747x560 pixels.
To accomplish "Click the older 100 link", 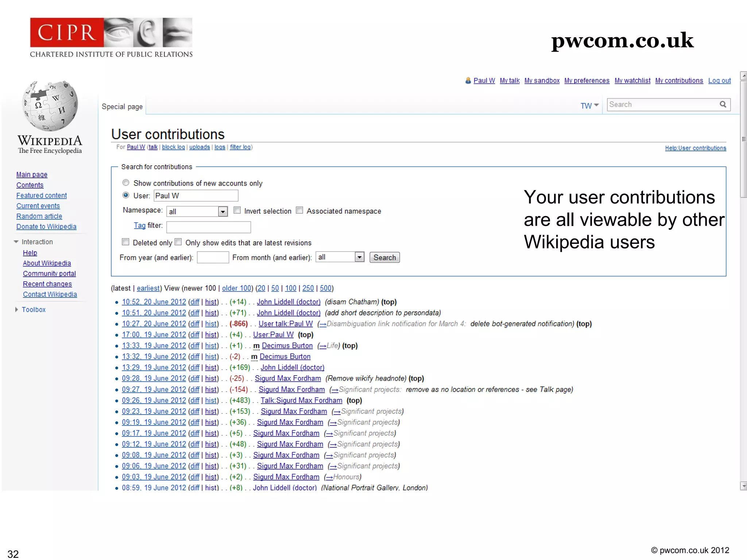I will 236,288.
